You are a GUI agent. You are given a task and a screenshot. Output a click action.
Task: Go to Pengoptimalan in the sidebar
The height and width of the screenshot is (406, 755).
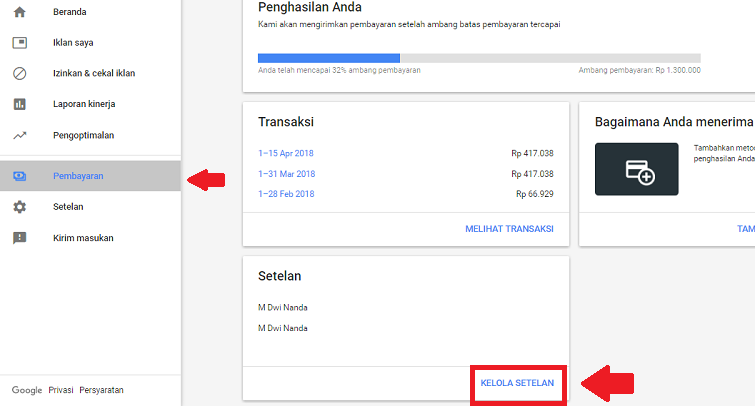coord(84,135)
